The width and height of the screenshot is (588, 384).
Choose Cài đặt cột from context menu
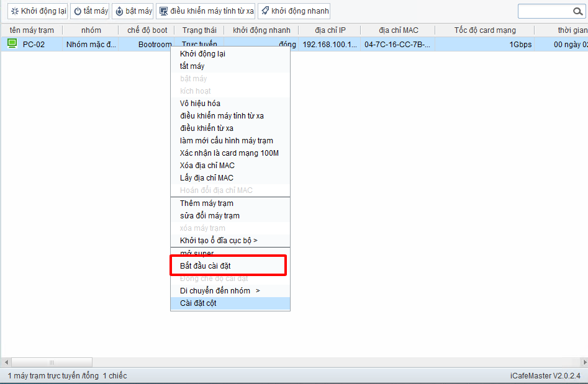(x=198, y=303)
